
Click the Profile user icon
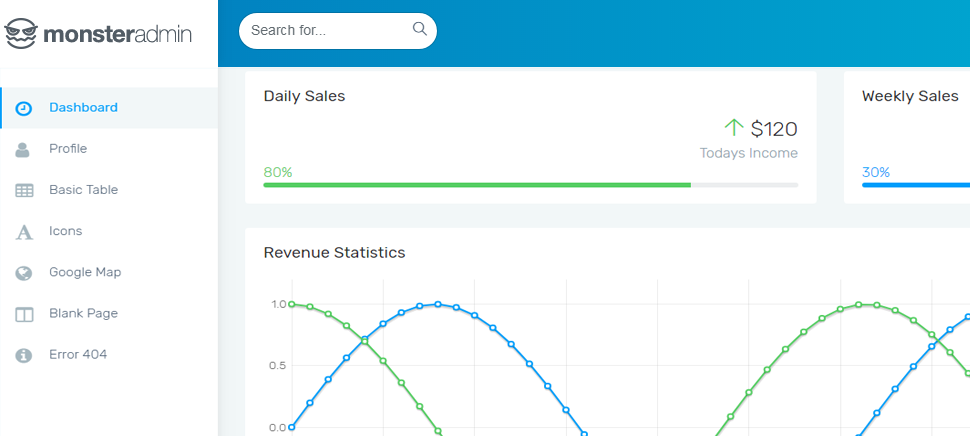(23, 149)
